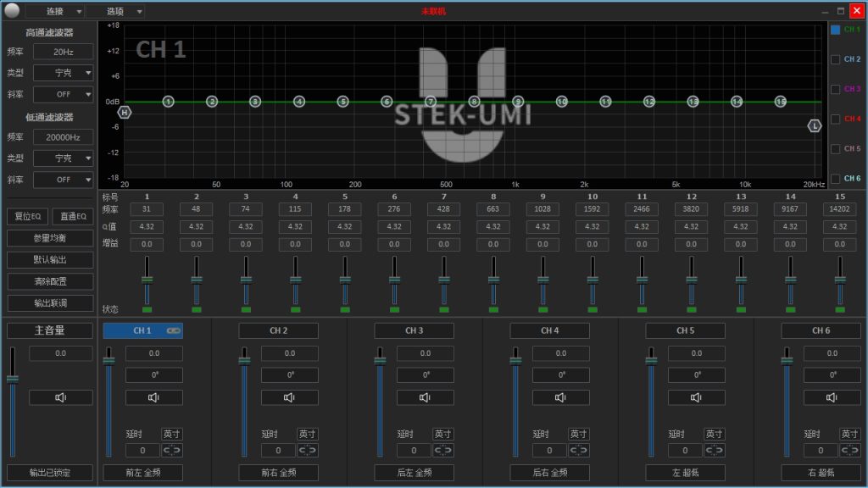
Task: Click CH 6 delay link icon
Action: click(849, 451)
